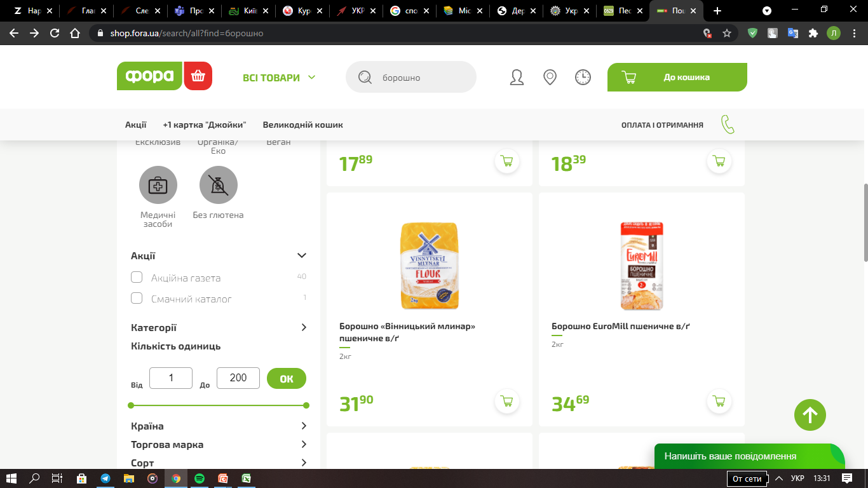Click the Фора logo
868x488 pixels.
(x=149, y=76)
